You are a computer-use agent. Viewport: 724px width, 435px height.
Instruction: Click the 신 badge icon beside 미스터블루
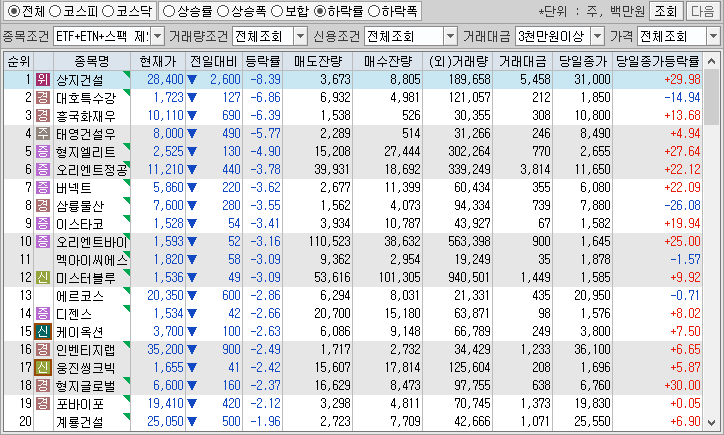pos(43,278)
